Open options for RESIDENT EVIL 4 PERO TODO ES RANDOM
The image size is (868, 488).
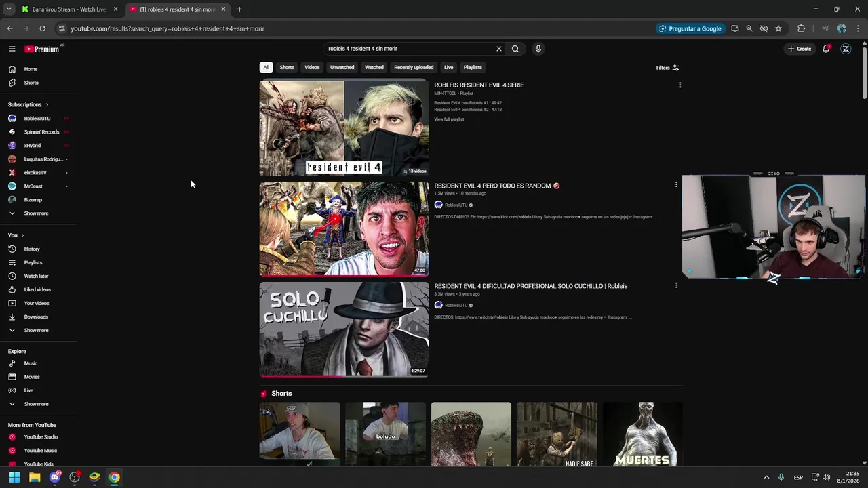click(x=676, y=185)
